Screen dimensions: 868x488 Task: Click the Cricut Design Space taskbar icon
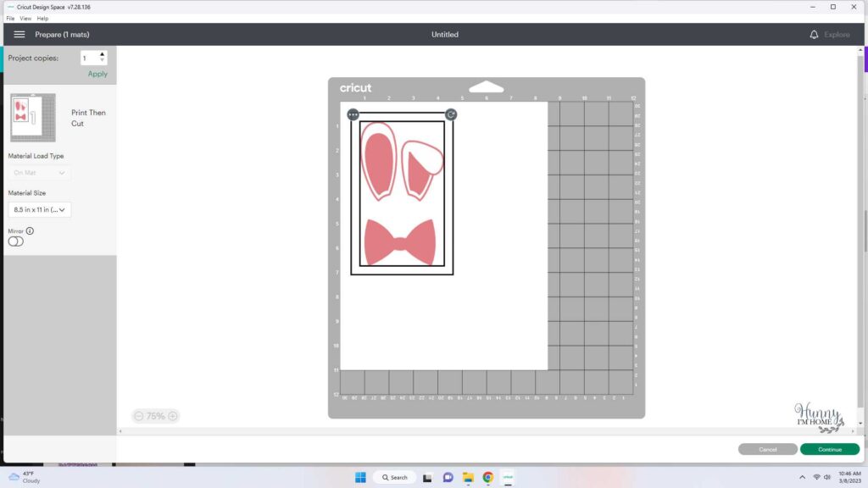508,478
